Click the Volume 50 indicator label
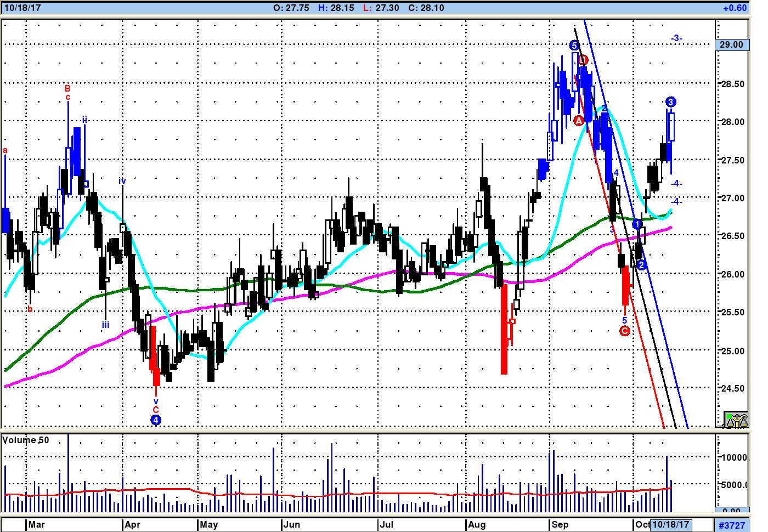 click(26, 440)
